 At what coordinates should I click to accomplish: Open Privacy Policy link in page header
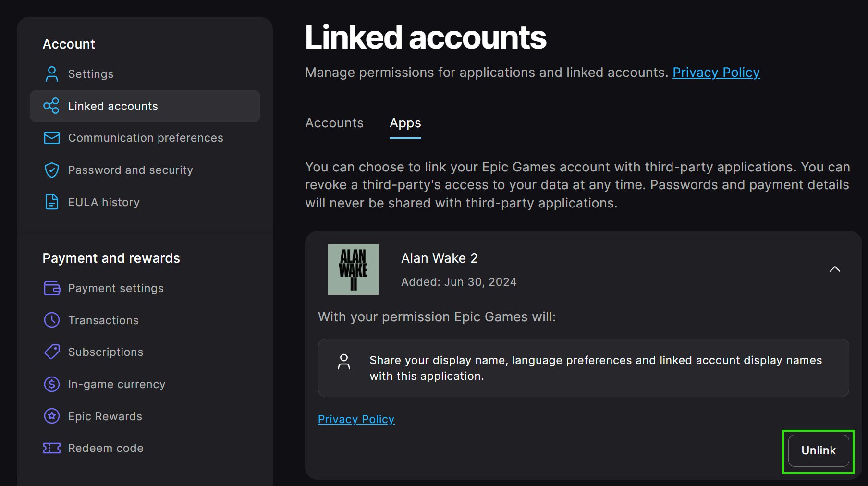point(716,73)
